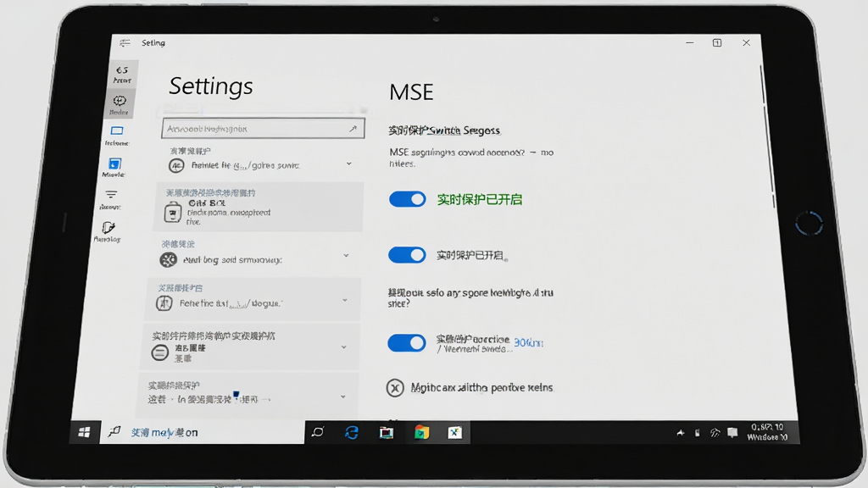Image resolution: width=868 pixels, height=488 pixels.
Task: Click the taskbar search text box
Action: coord(202,432)
